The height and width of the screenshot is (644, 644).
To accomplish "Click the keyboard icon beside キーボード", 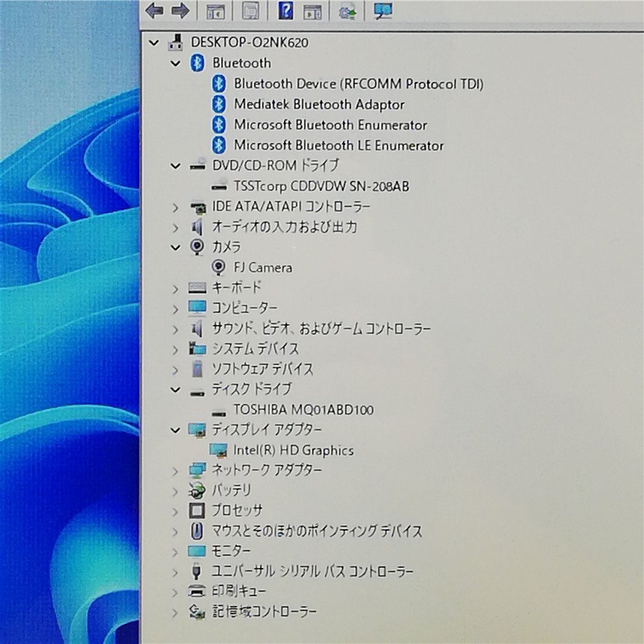I will pos(197,287).
